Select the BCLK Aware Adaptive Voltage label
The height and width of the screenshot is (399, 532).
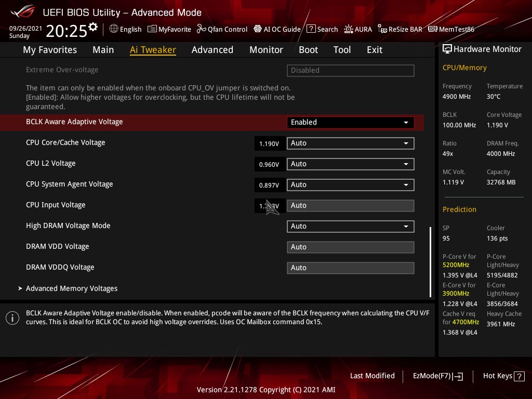pyautogui.click(x=74, y=122)
